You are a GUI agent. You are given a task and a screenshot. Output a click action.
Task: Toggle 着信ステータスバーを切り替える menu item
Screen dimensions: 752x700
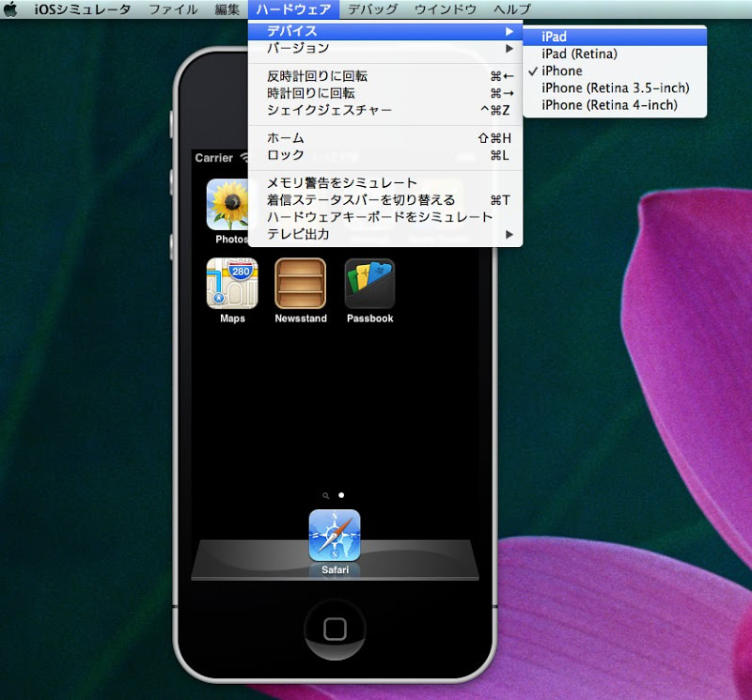click(x=385, y=200)
